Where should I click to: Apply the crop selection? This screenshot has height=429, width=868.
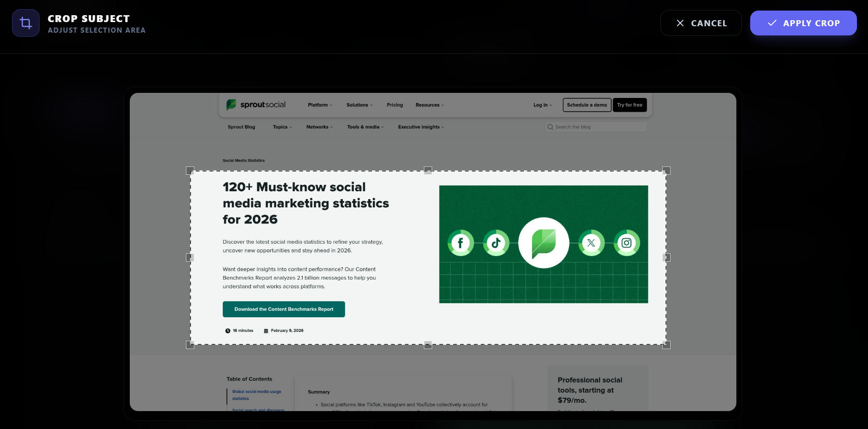click(x=803, y=23)
